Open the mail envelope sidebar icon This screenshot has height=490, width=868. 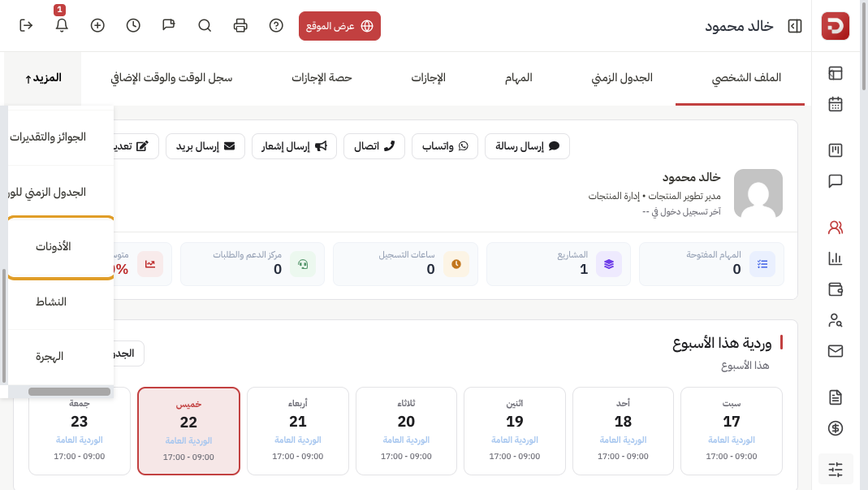click(x=836, y=351)
